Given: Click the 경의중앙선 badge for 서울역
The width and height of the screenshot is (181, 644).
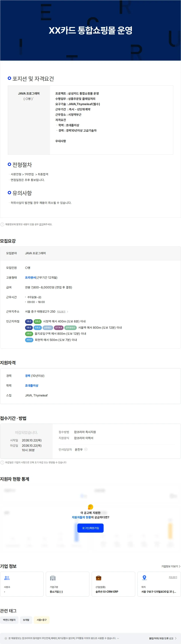Looking at the screenshot, I should click(x=70, y=328).
